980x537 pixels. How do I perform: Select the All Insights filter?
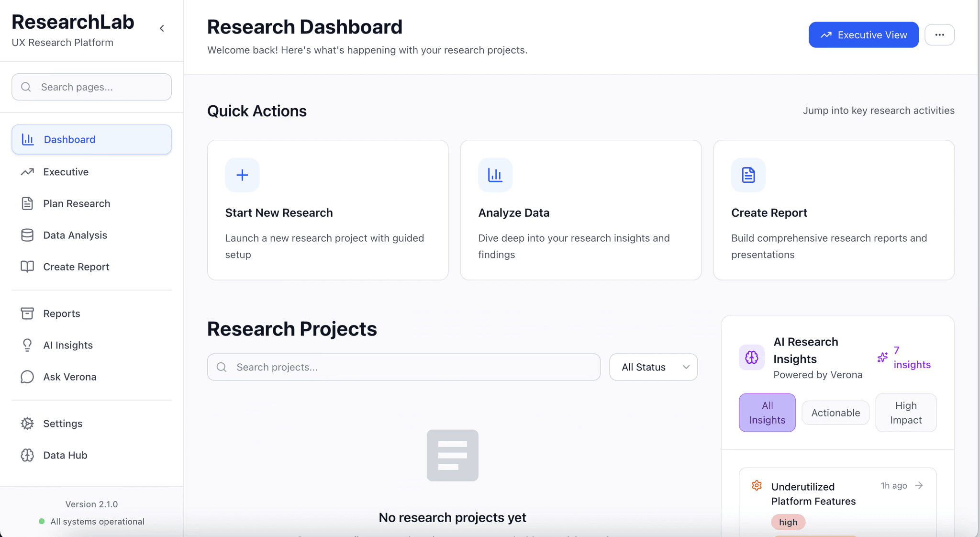pyautogui.click(x=767, y=412)
